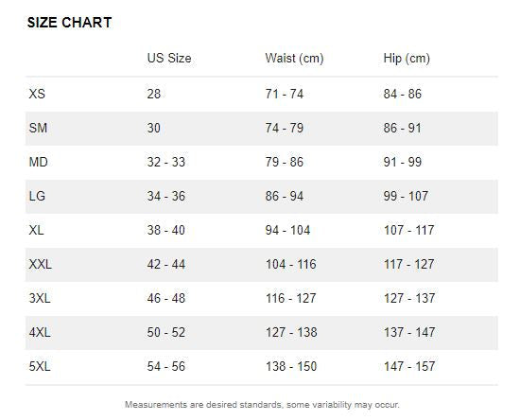The height and width of the screenshot is (420, 520).
Task: Click the 4XL row label
Action: [x=40, y=332]
